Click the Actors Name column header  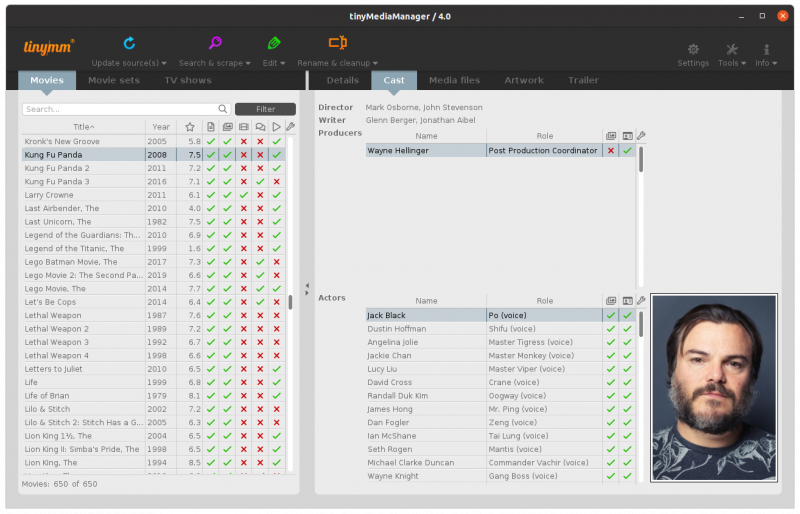[426, 301]
